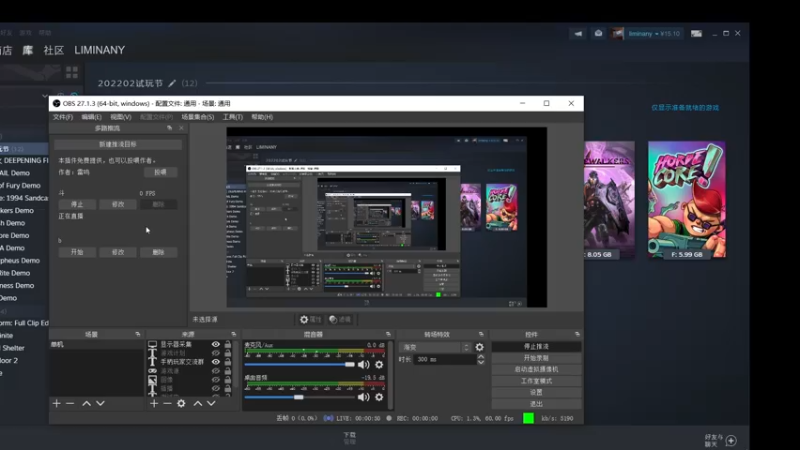The image size is (800, 450).
Task: Toggle visibility of 手柄玩家交流群 source
Action: 216,362
